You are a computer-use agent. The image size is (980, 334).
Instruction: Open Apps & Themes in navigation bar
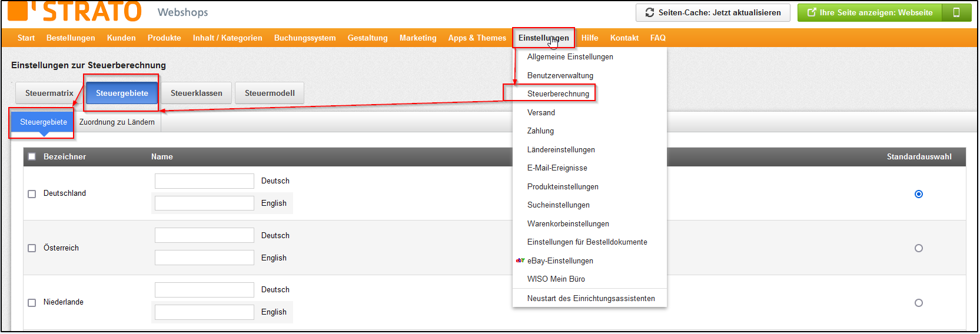coord(477,38)
